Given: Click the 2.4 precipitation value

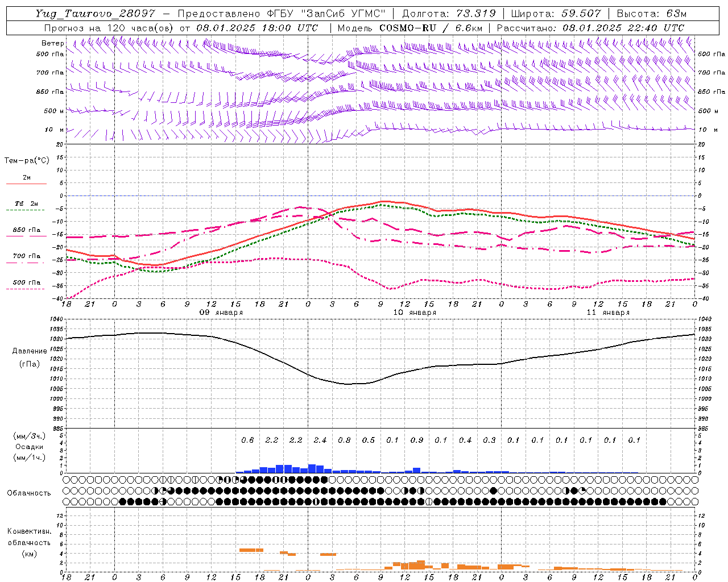Looking at the screenshot, I should tap(320, 440).
